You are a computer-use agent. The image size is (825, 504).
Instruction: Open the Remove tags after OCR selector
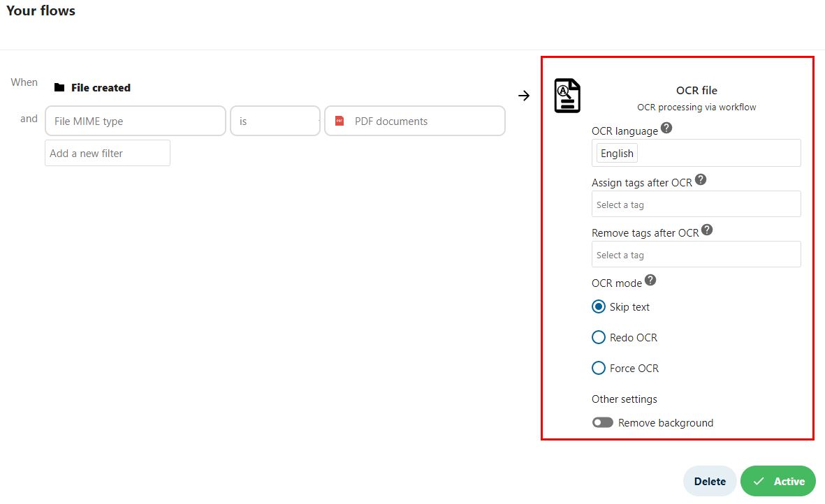pyautogui.click(x=696, y=254)
